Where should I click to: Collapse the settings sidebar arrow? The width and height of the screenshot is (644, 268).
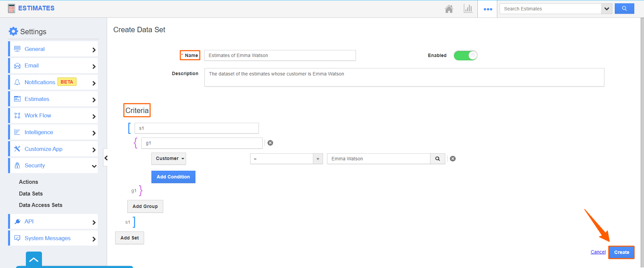click(106, 158)
